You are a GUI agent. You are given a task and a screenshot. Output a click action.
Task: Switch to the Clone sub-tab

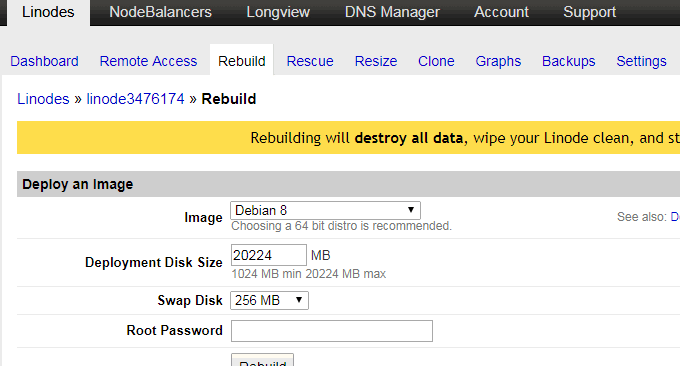point(436,61)
